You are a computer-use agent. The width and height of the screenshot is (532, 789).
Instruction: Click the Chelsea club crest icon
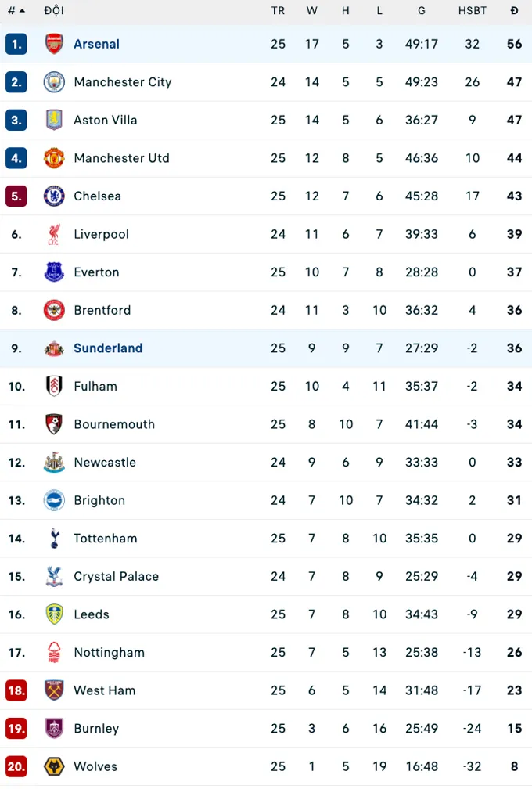coord(54,196)
